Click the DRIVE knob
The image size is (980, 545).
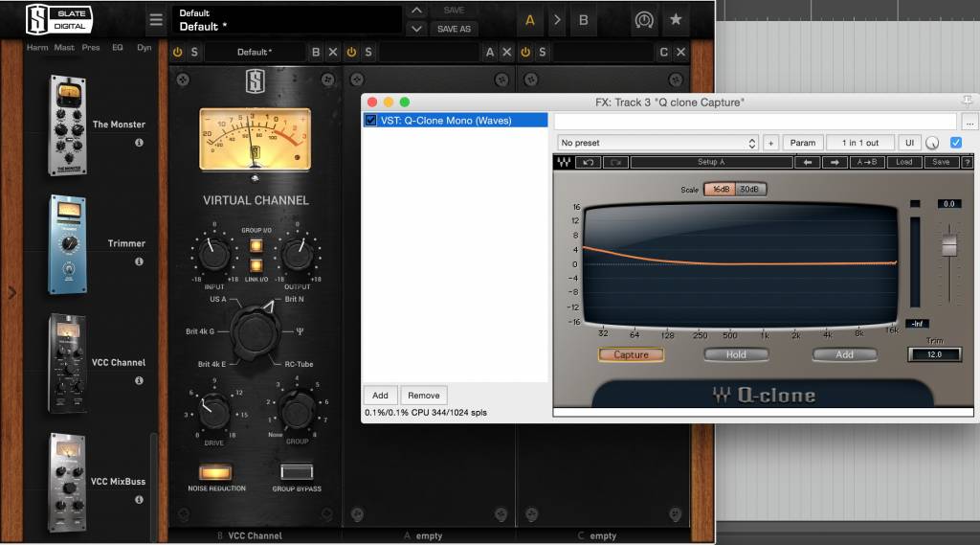coord(214,411)
